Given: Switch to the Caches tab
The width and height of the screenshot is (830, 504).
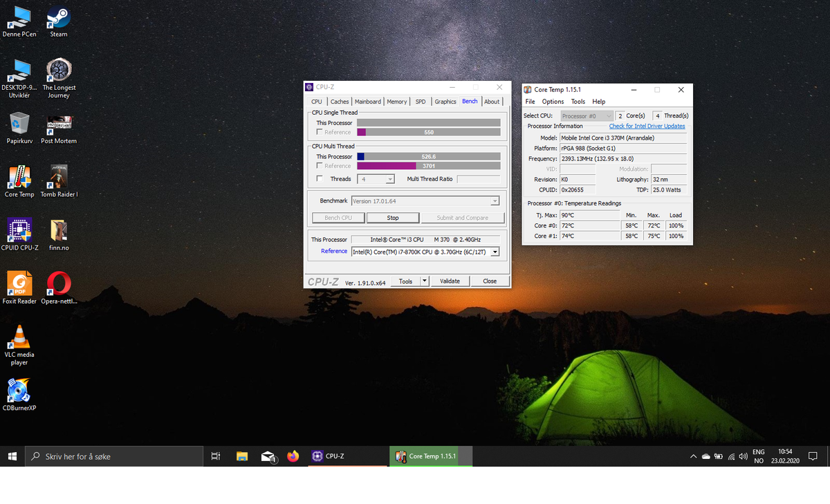Looking at the screenshot, I should click(x=340, y=102).
